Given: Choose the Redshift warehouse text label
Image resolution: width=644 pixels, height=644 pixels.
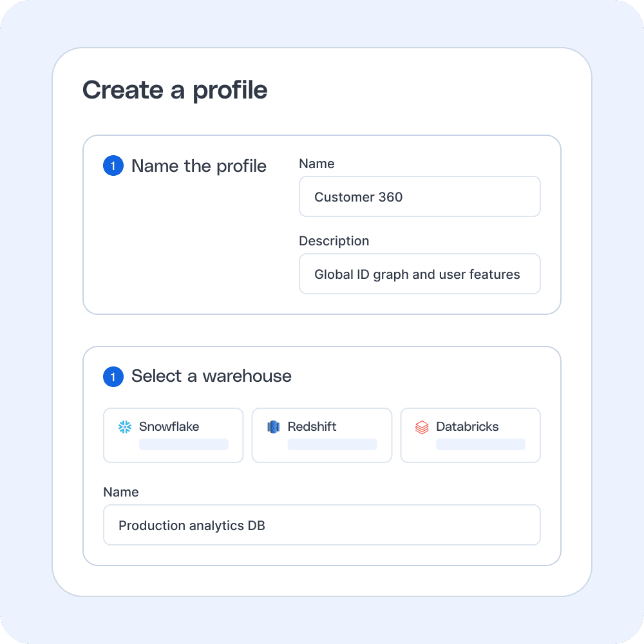Looking at the screenshot, I should (x=312, y=427).
